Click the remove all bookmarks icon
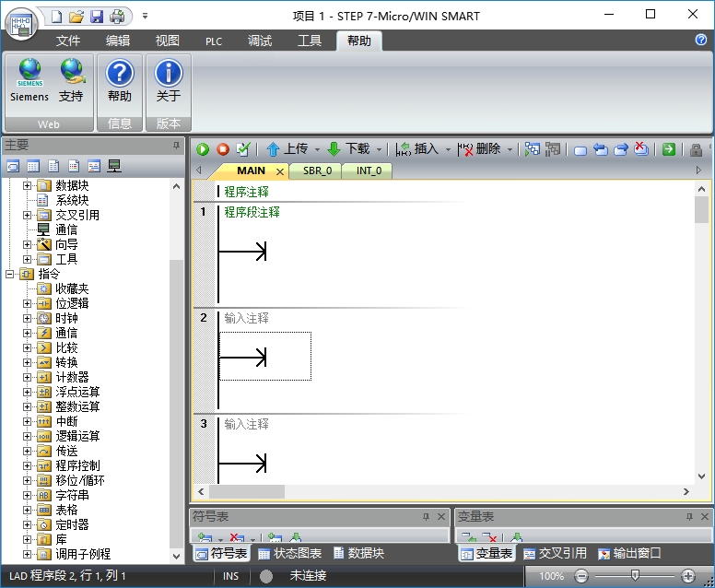This screenshot has height=588, width=715. point(641,148)
